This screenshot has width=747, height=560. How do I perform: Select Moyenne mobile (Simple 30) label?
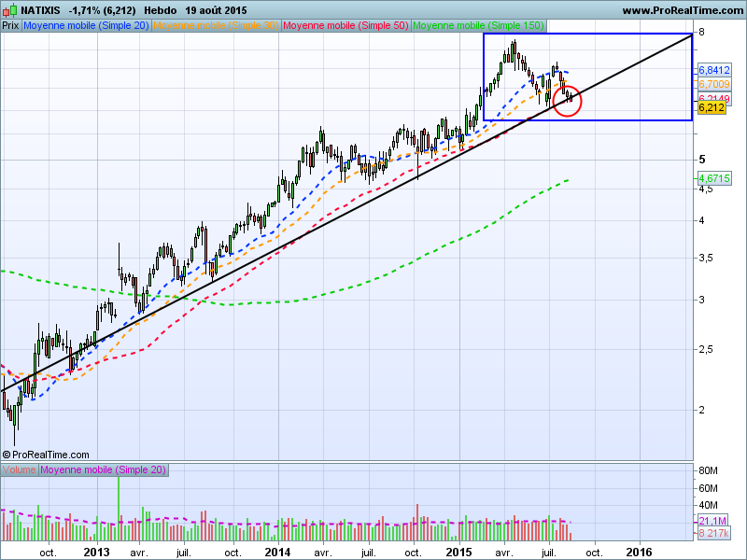point(216,26)
